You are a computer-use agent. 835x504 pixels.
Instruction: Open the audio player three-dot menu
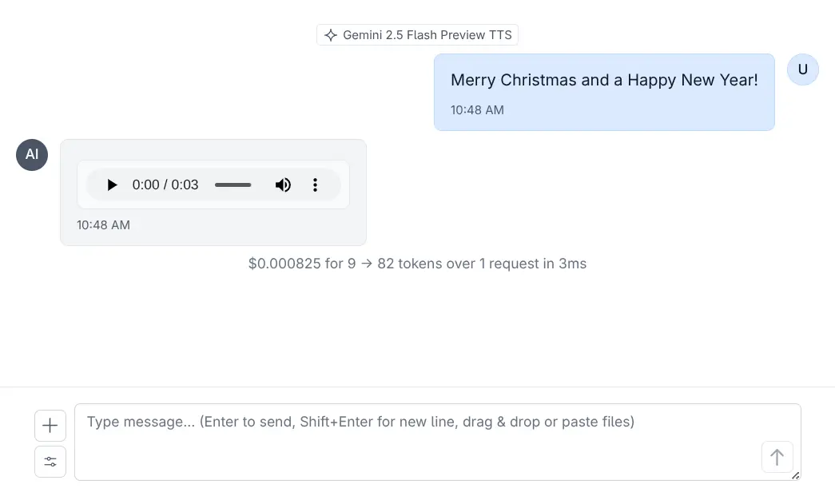(315, 185)
